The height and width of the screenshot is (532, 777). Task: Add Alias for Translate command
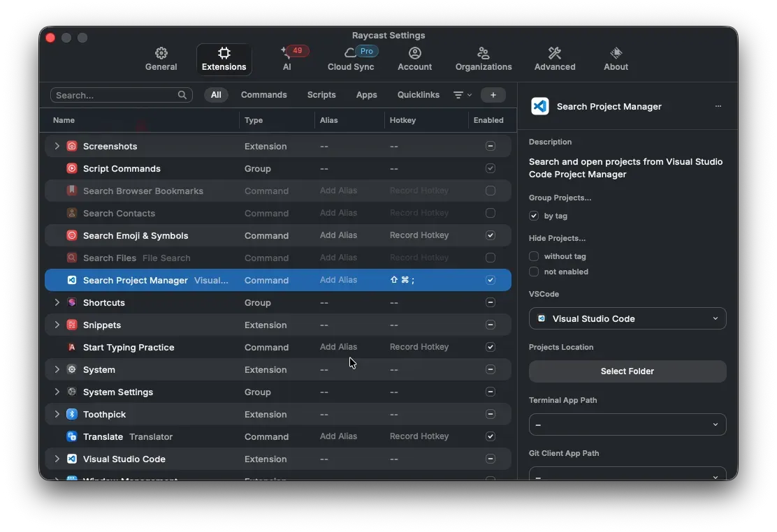pos(338,436)
